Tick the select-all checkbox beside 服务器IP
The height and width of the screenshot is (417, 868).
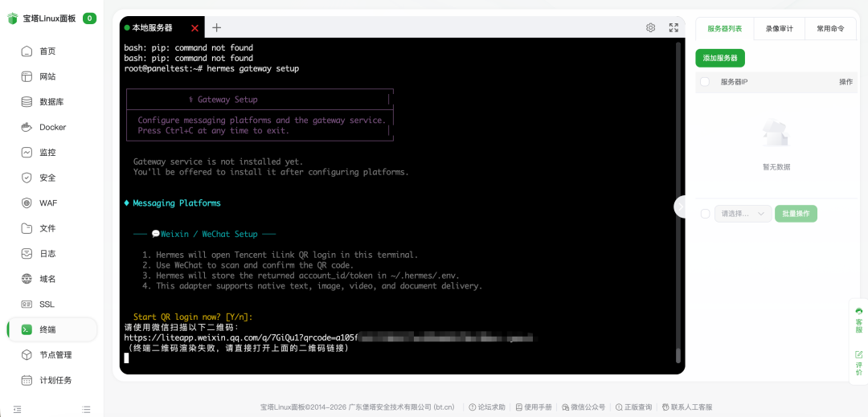tap(705, 82)
